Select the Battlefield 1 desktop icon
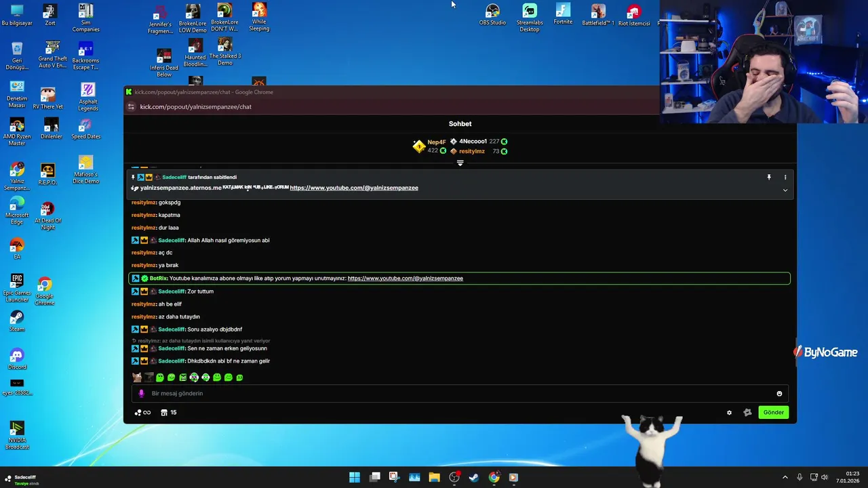The image size is (868, 488). 598,15
